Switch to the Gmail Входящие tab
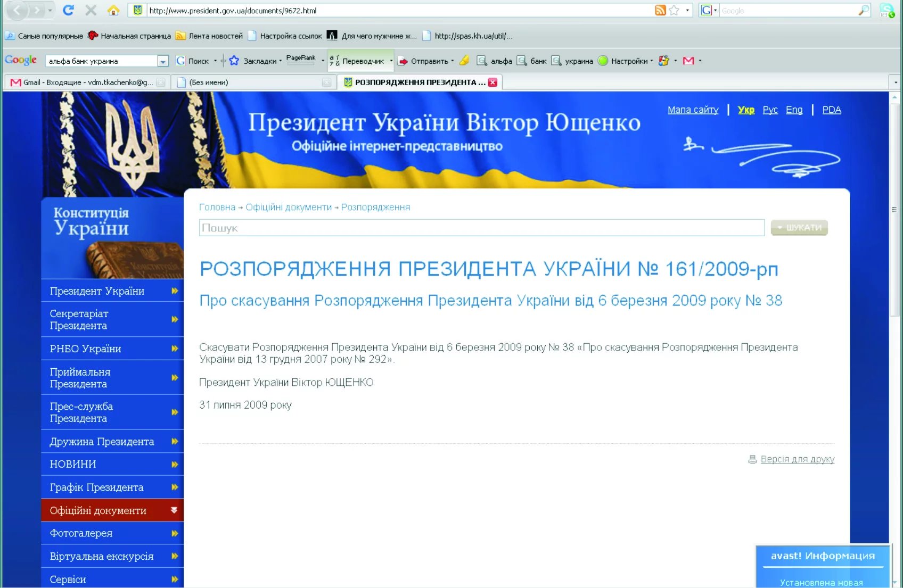 point(87,82)
